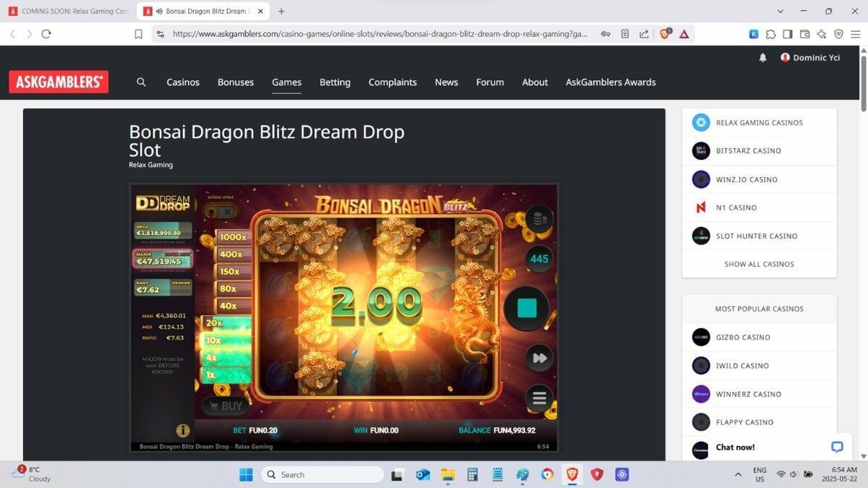Click the Relax Gaming provider link
This screenshot has height=488, width=868.
[x=150, y=165]
